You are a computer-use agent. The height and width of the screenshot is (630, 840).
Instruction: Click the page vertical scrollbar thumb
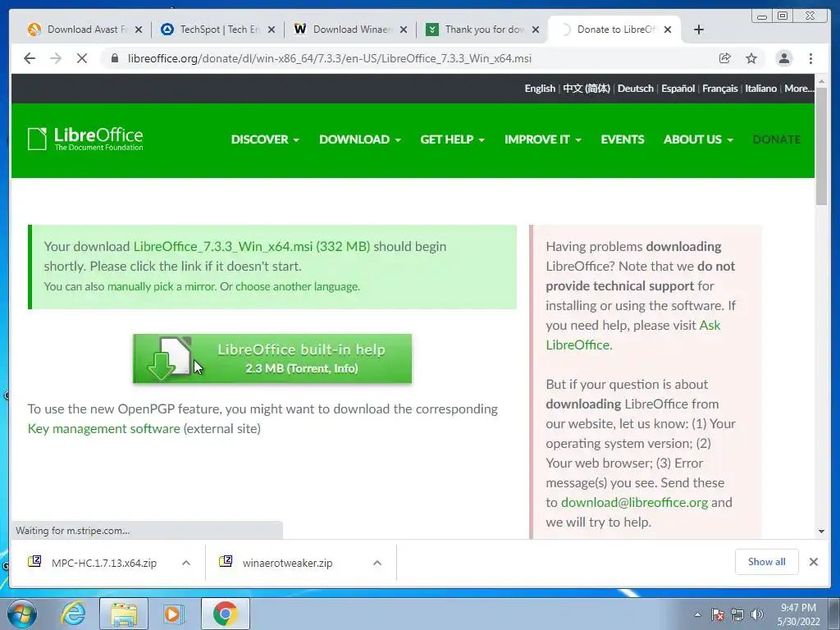click(821, 146)
